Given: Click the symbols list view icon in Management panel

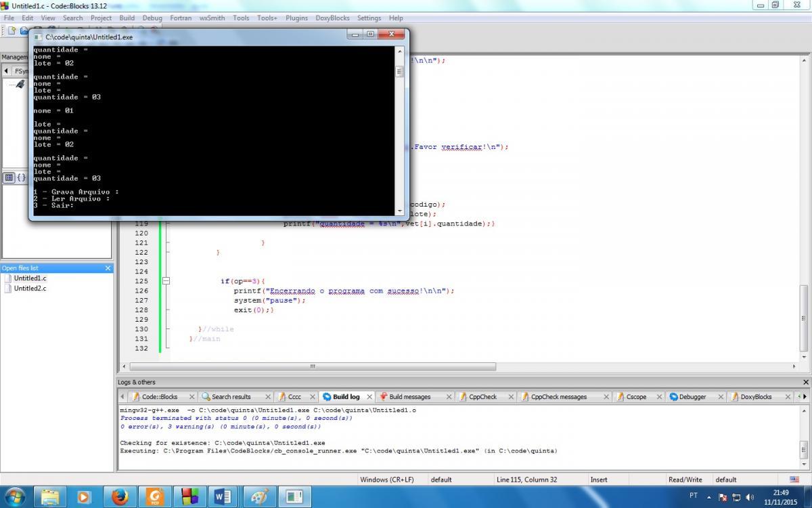Looking at the screenshot, I should tap(9, 177).
